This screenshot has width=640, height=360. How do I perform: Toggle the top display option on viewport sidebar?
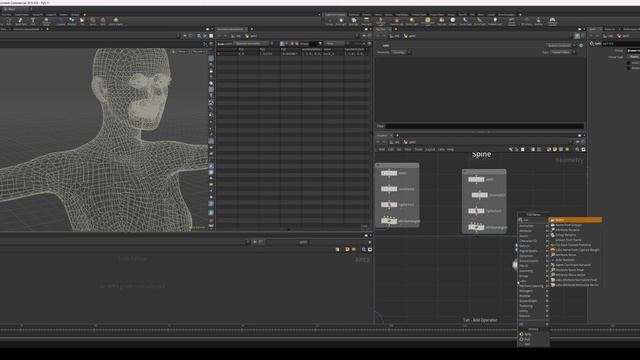click(211, 58)
